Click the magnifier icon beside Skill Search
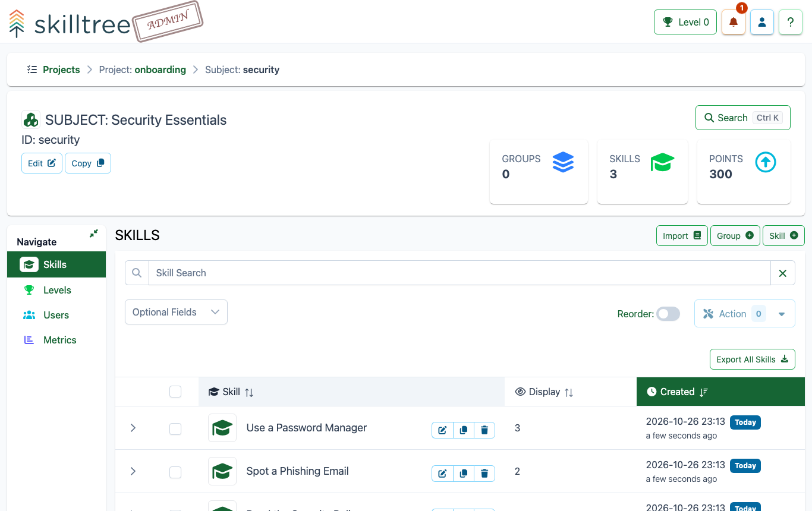812x511 pixels. click(x=137, y=273)
